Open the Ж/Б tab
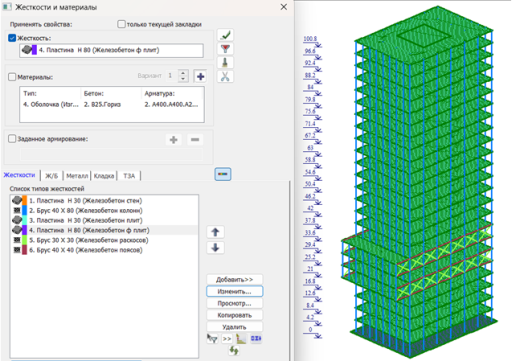 point(52,176)
